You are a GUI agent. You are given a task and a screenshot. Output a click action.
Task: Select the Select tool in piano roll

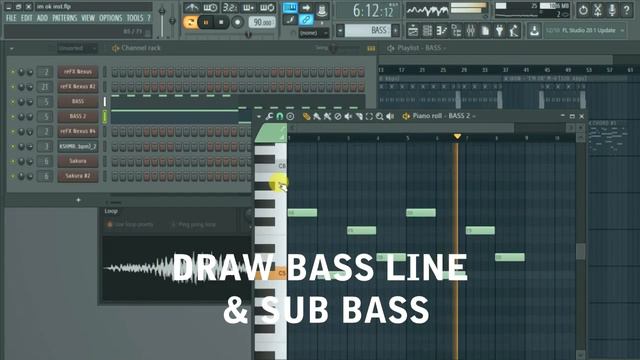369,116
